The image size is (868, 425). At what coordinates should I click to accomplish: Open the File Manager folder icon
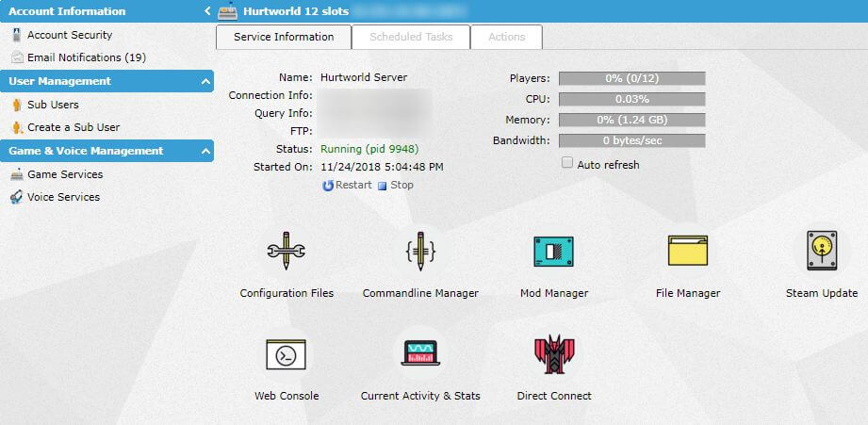coord(687,252)
